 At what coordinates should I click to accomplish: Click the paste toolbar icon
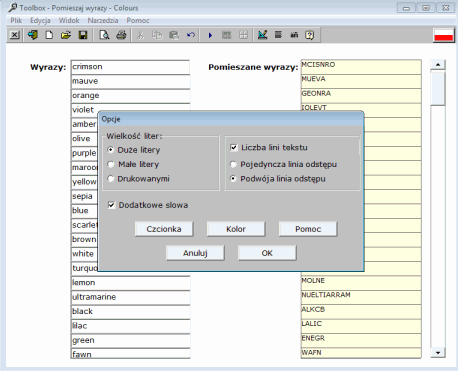point(174,35)
